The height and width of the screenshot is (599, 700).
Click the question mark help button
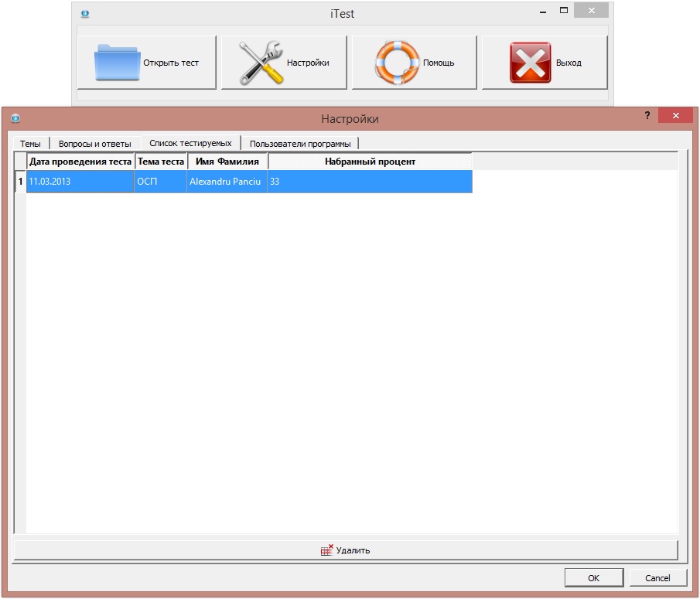(647, 115)
